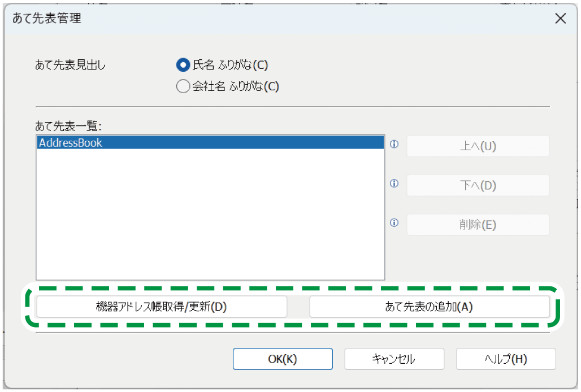
Task: Click the あて先表見出し label
Action: pyautogui.click(x=70, y=65)
